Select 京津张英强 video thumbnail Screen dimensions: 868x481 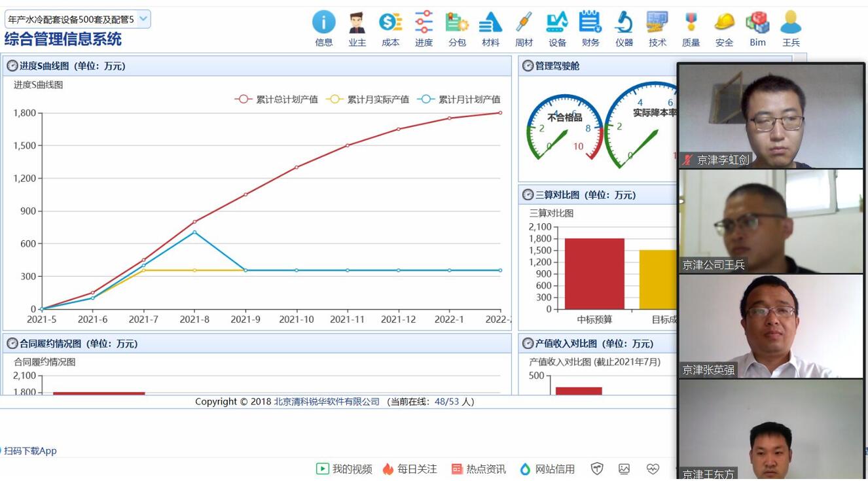(771, 326)
